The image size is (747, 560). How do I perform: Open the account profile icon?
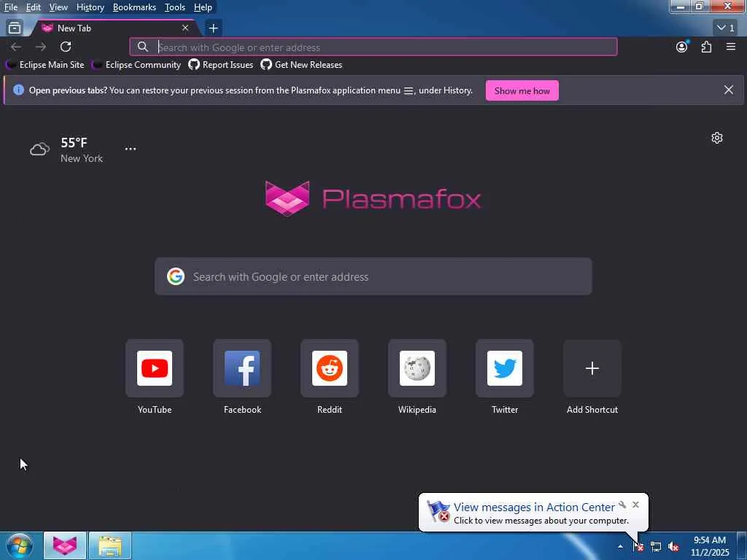(x=682, y=47)
